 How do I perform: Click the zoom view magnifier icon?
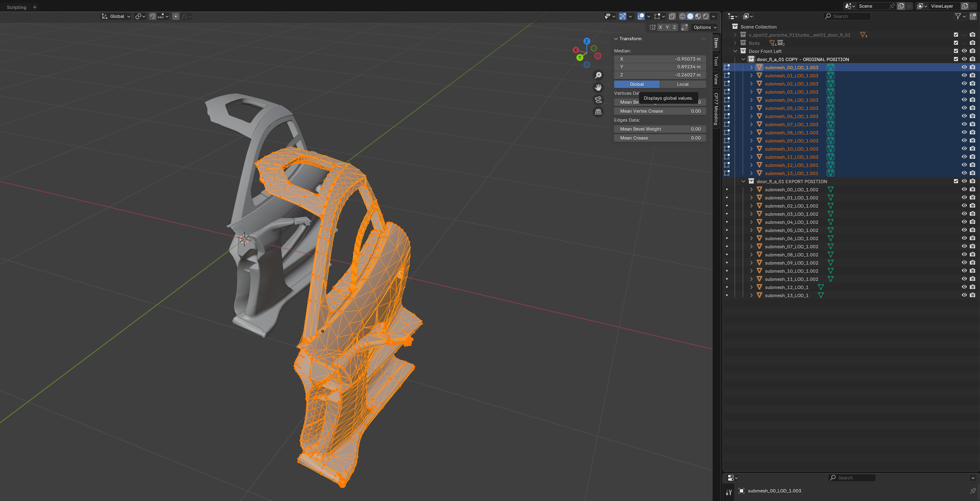(x=598, y=75)
